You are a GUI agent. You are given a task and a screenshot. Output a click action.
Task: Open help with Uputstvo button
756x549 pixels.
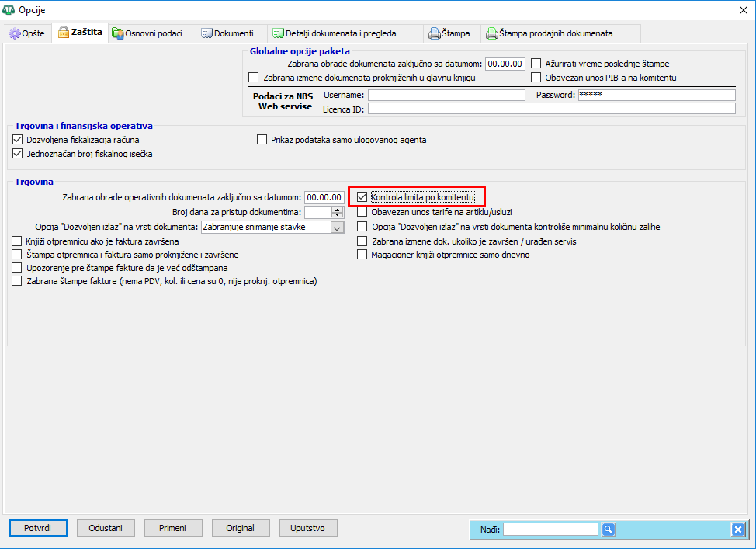(x=308, y=528)
